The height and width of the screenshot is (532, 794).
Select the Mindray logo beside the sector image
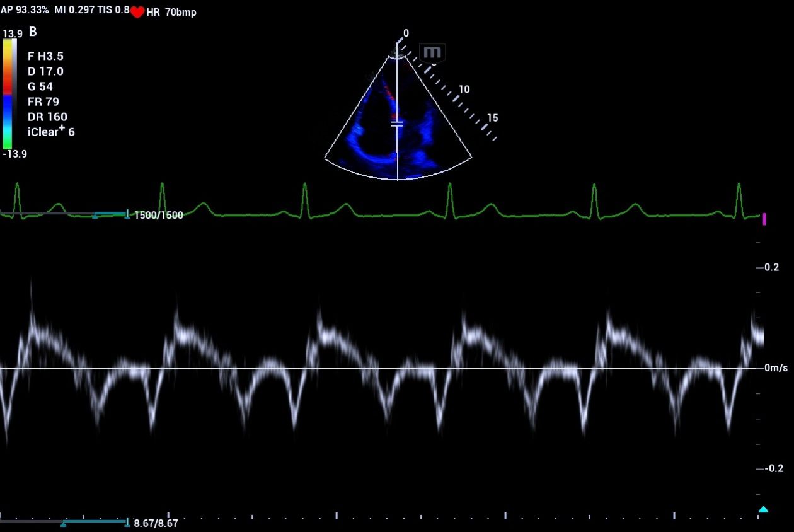(432, 54)
